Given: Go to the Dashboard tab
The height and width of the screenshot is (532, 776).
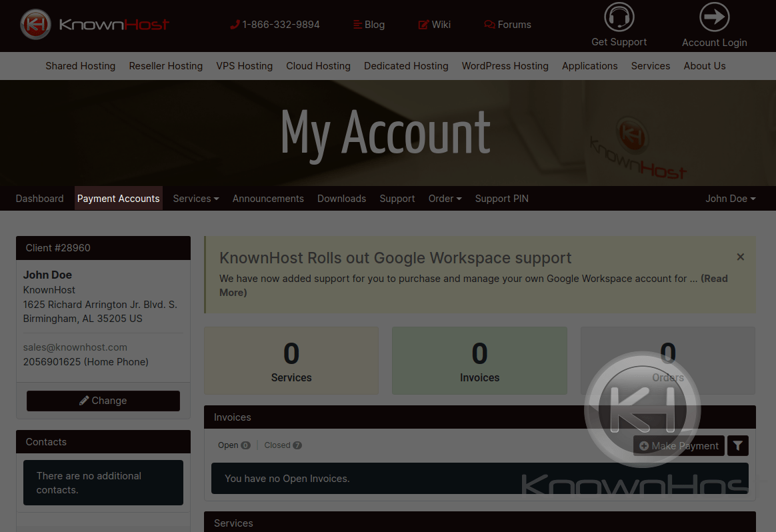Looking at the screenshot, I should point(39,199).
